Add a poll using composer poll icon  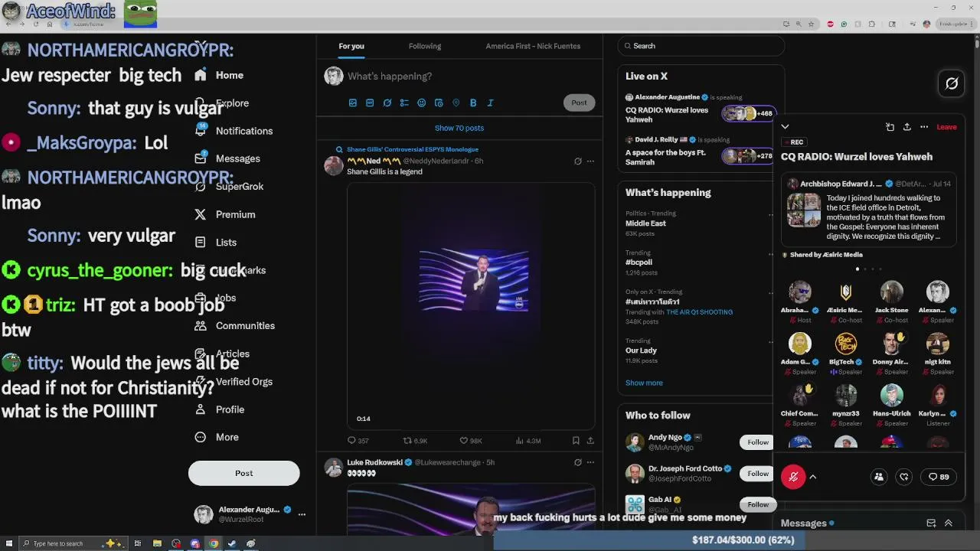tap(404, 103)
